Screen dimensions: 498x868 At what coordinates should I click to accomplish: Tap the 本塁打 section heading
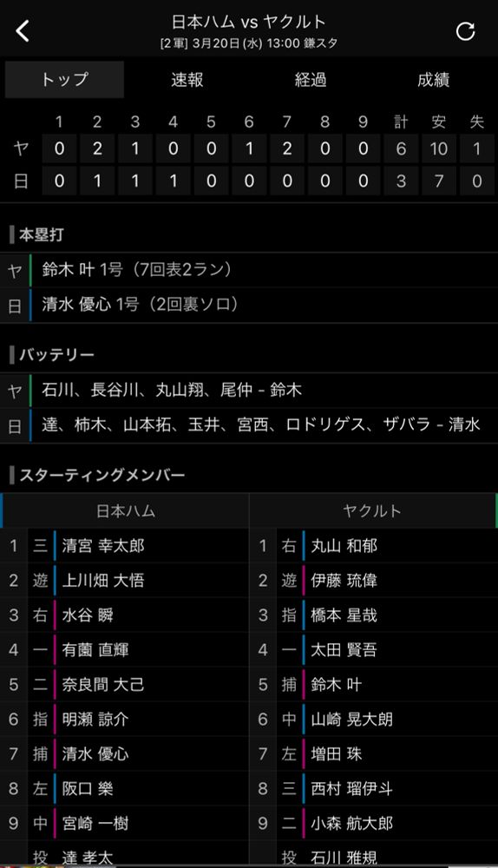click(42, 234)
